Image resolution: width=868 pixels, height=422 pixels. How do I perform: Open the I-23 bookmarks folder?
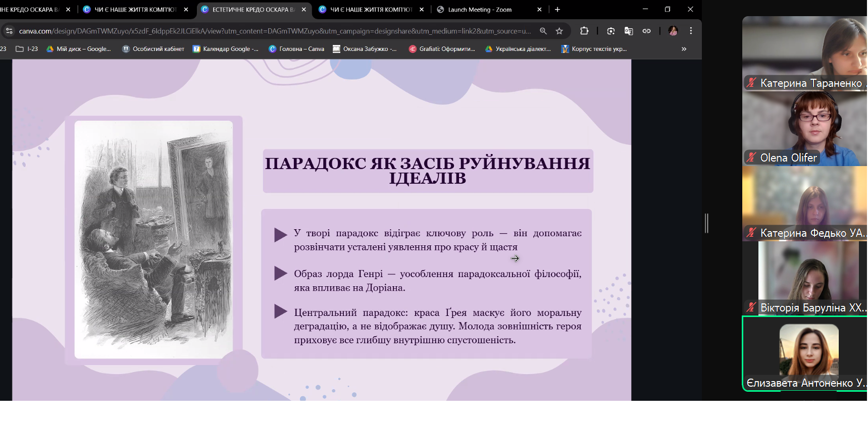(27, 49)
